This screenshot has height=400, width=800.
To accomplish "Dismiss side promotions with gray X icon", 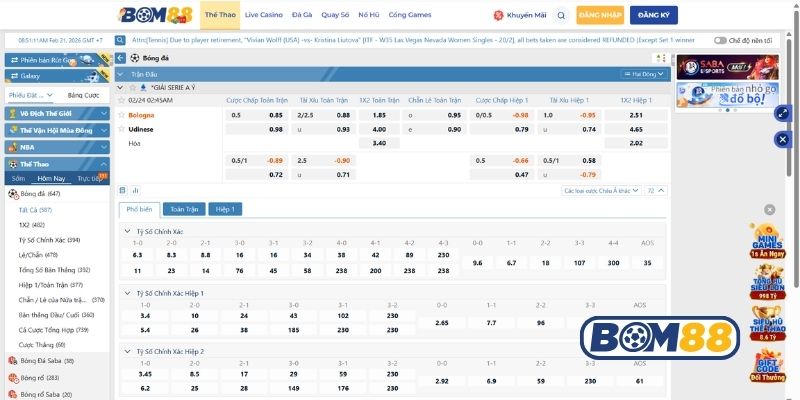I will pos(769,210).
